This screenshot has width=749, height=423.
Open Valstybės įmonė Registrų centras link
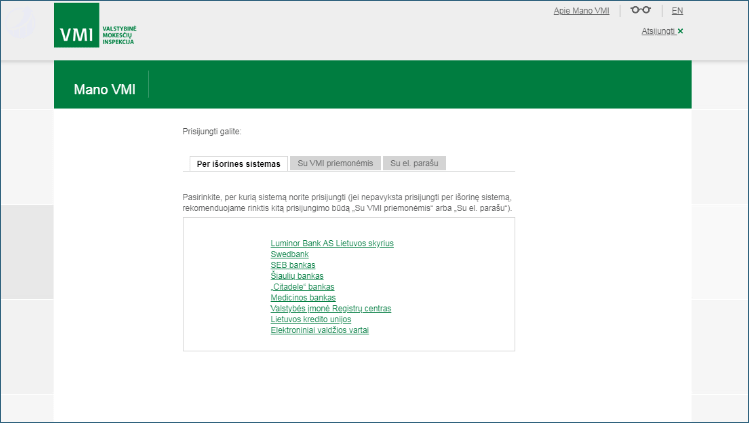click(x=331, y=308)
